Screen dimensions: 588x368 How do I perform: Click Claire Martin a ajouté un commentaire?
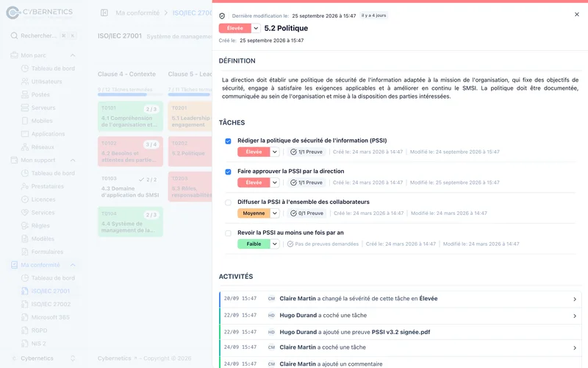pyautogui.click(x=331, y=364)
